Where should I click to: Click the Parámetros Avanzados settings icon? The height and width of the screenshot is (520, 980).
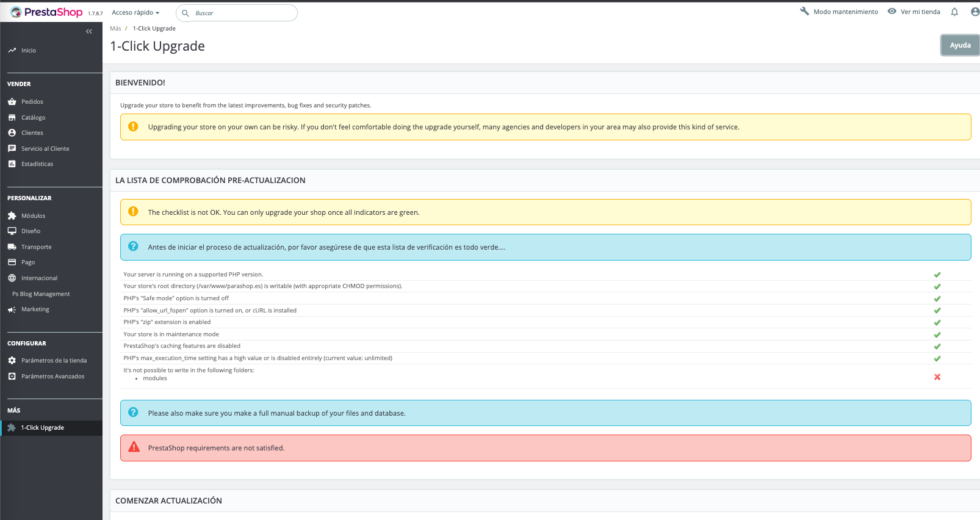coord(12,377)
